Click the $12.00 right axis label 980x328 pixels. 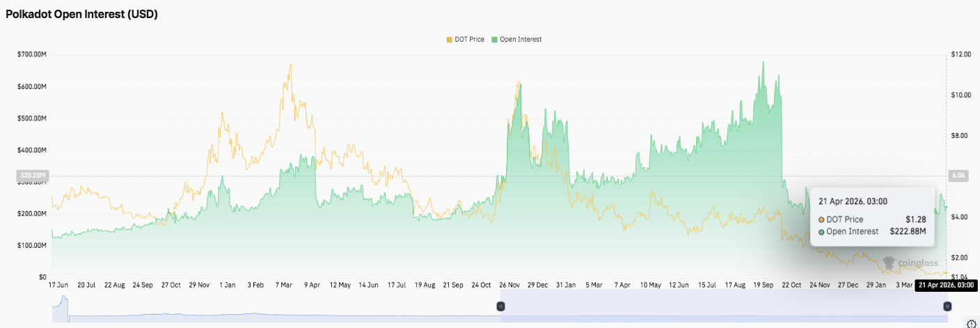pyautogui.click(x=961, y=55)
